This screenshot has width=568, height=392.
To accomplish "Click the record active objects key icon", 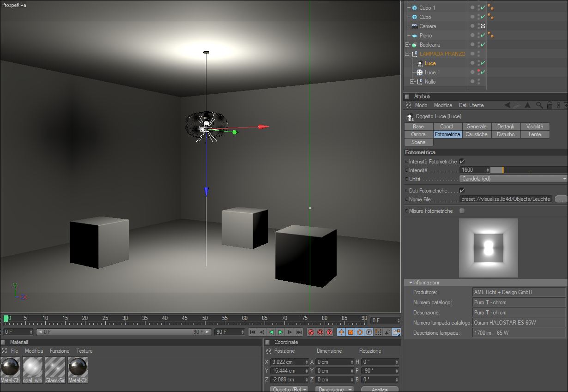I will pos(311,332).
